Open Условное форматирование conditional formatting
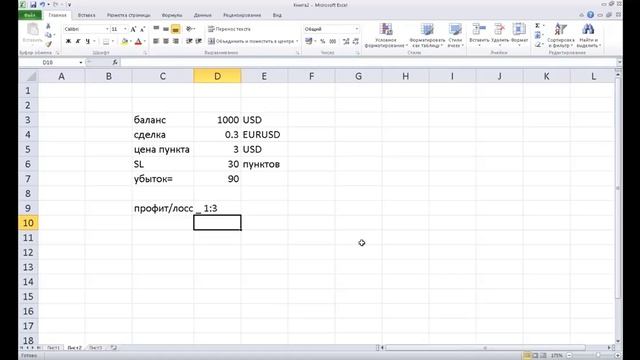This screenshot has height=360, width=640. click(x=386, y=36)
